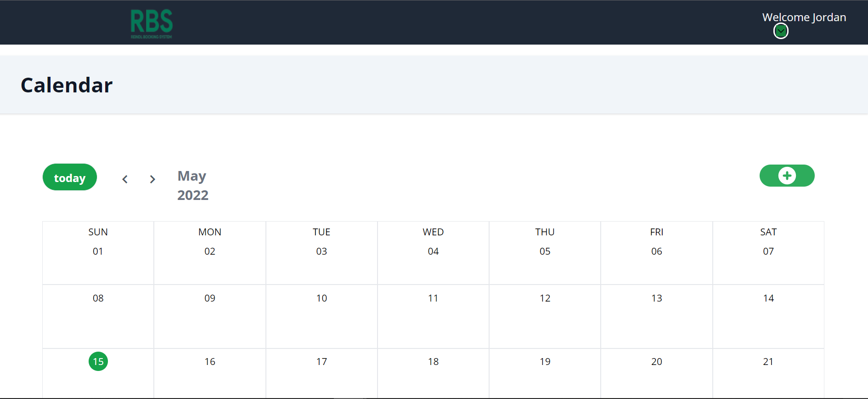Click the Welcome Jordan text
This screenshot has width=868, height=399.
pos(804,17)
